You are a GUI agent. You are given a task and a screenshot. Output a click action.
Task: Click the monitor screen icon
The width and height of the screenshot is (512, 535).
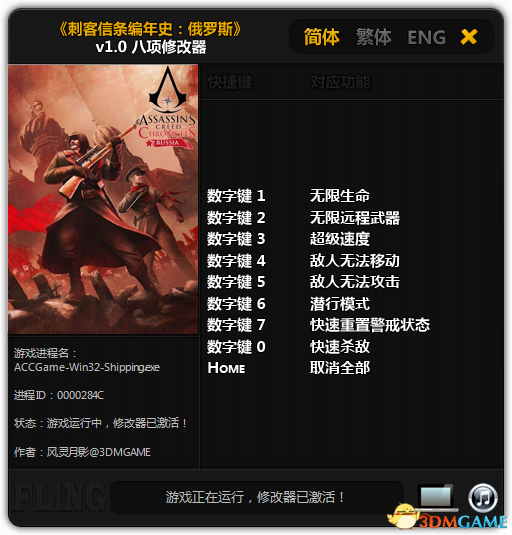coord(436,497)
